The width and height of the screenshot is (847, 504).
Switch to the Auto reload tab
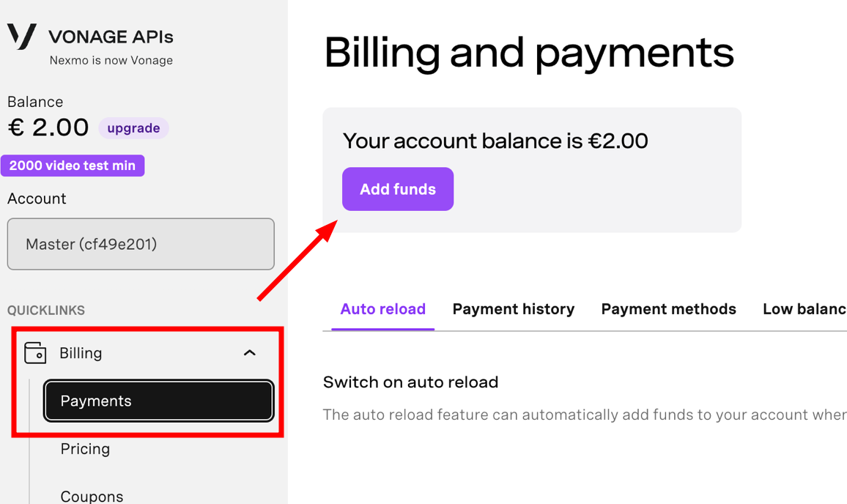point(383,309)
